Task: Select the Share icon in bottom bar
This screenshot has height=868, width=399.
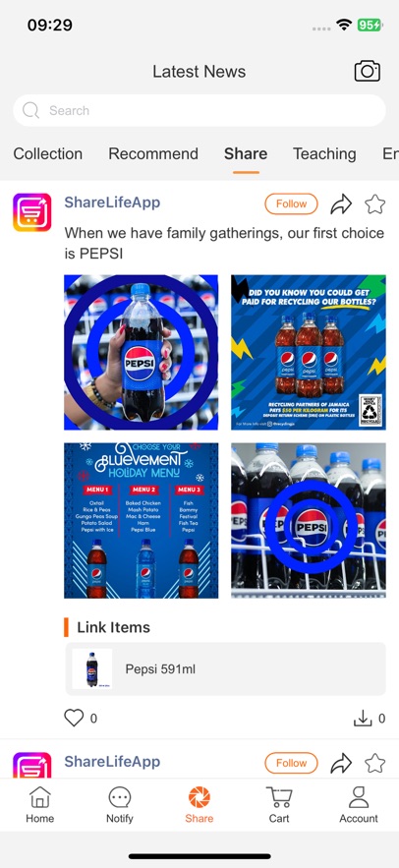Action: coord(199,805)
